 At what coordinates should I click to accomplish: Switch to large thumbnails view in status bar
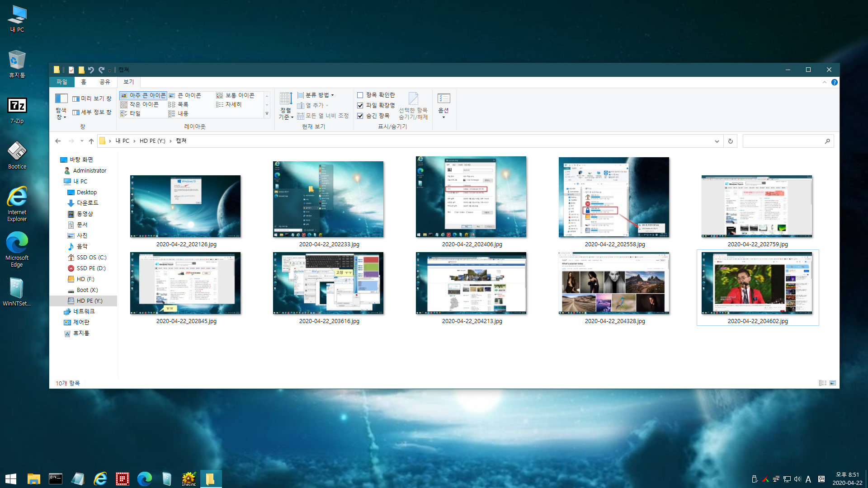click(833, 383)
